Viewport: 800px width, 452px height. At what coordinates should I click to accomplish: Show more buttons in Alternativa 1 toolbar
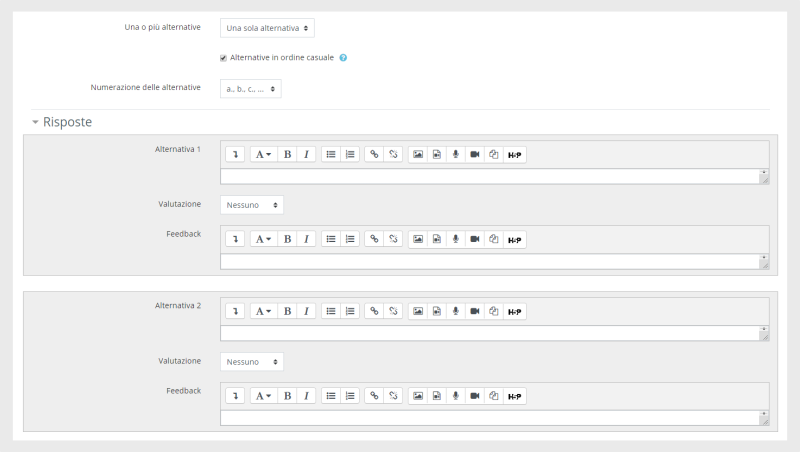click(235, 155)
